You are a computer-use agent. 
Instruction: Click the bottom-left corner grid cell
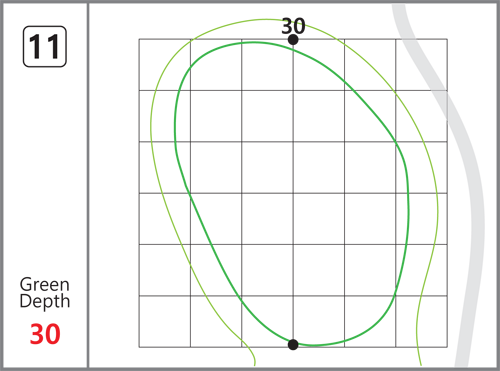(165, 321)
